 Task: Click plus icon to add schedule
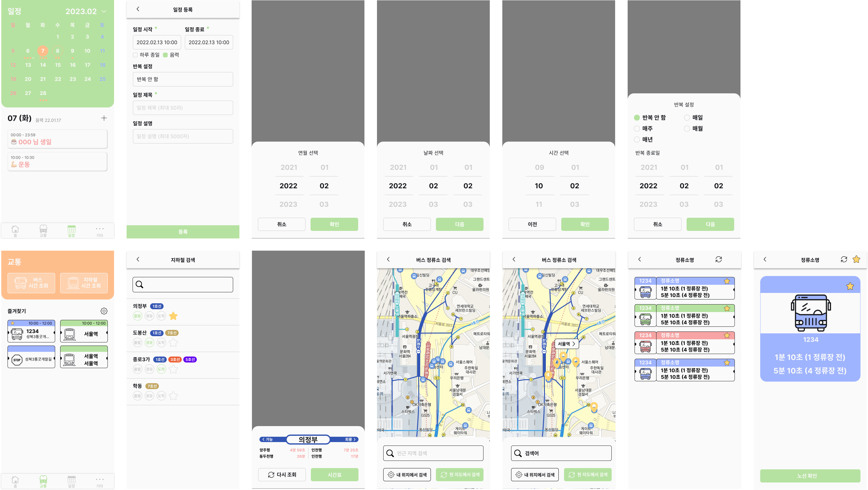[104, 118]
